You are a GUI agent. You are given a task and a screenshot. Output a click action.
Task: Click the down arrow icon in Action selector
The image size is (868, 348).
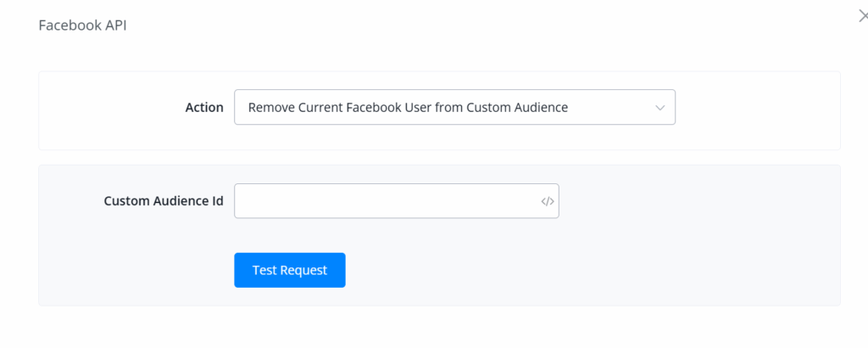point(660,108)
